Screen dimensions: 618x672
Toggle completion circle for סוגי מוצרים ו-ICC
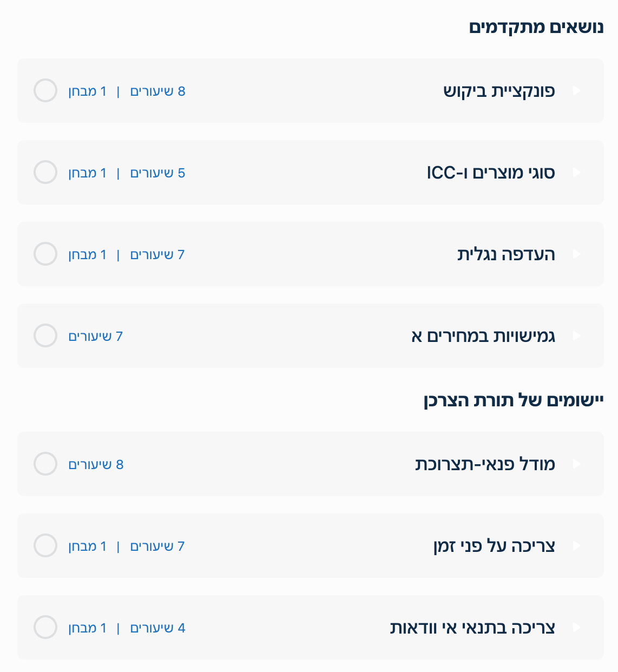[x=45, y=173]
